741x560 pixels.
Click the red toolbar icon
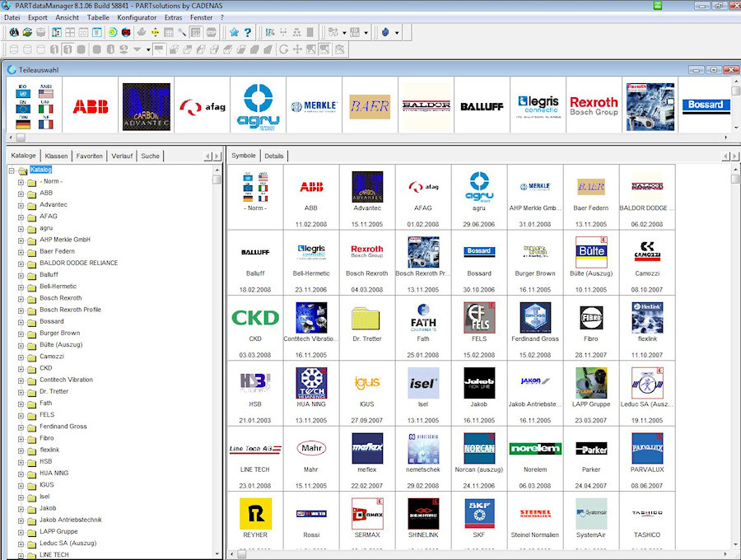126,32
